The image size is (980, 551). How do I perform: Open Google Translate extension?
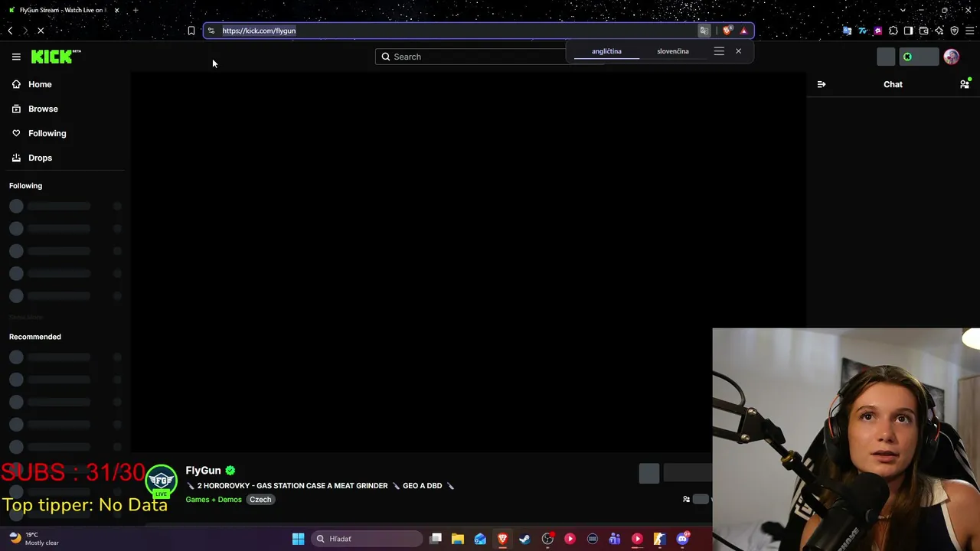pos(847,31)
